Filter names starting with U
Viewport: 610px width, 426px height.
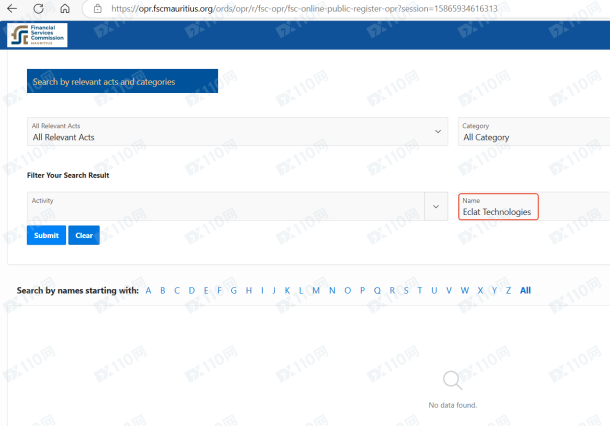tap(434, 291)
